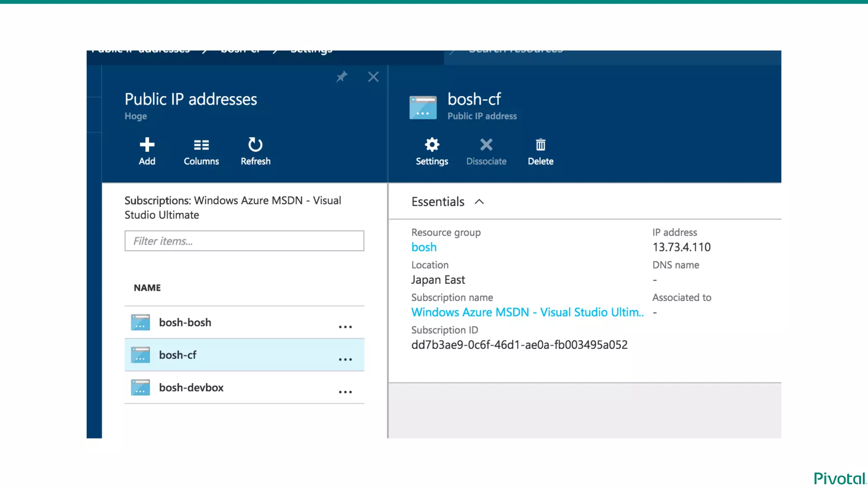Open bosh-cf Settings gear
Image resolution: width=868 pixels, height=488 pixels.
tap(432, 145)
